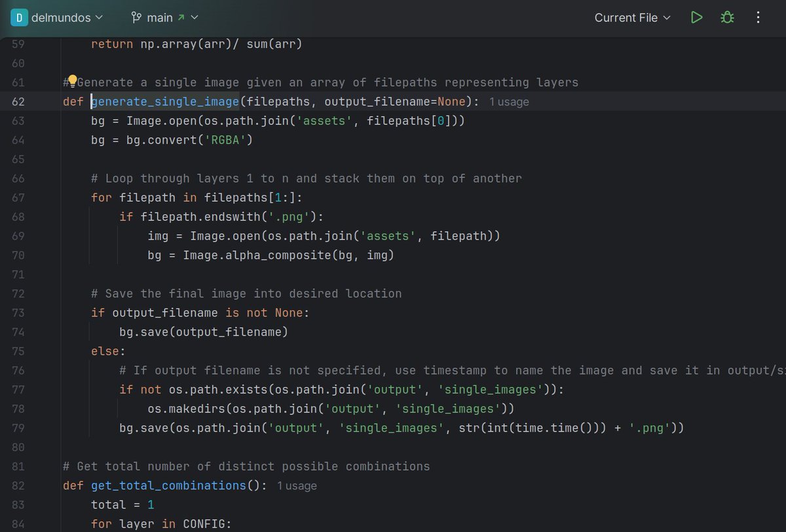Screen dimensions: 786x532
Task: Click the comment Loop through layers 1 to n
Action: [307, 178]
